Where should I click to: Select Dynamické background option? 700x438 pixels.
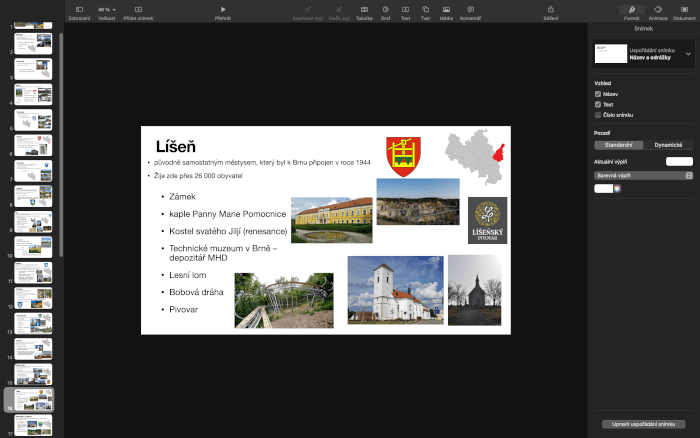(668, 145)
